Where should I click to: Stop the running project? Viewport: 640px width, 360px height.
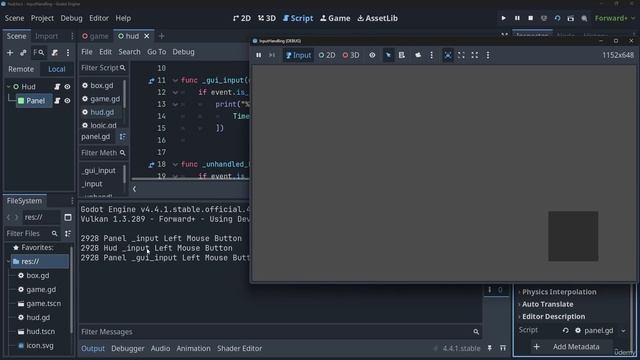click(531, 18)
